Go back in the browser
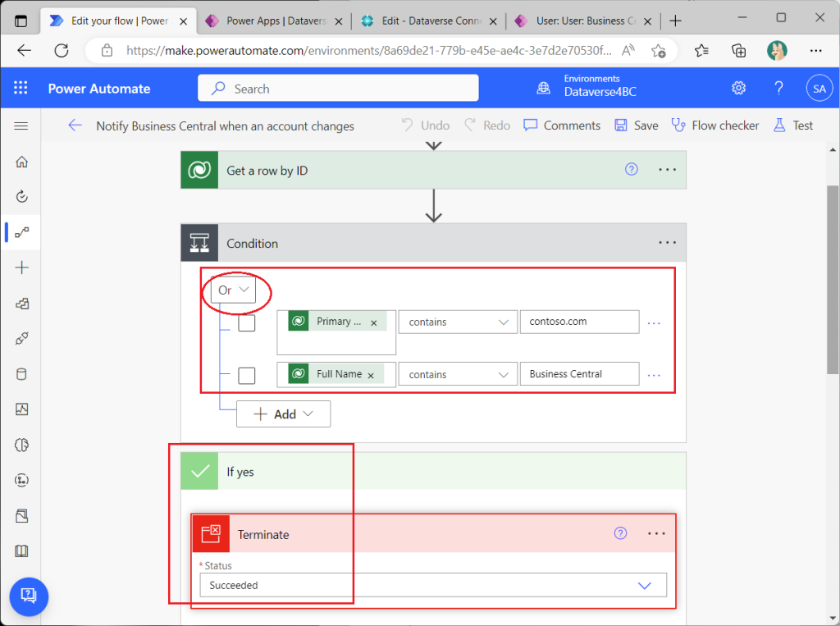840x626 pixels. tap(24, 50)
